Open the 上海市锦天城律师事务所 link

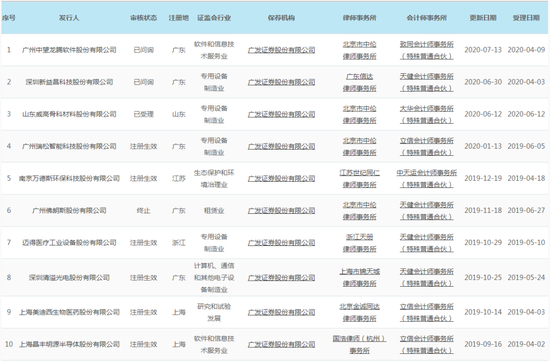(x=360, y=278)
